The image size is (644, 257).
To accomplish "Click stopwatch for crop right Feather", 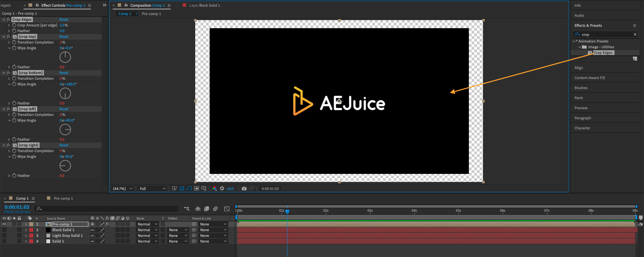I will [14, 176].
